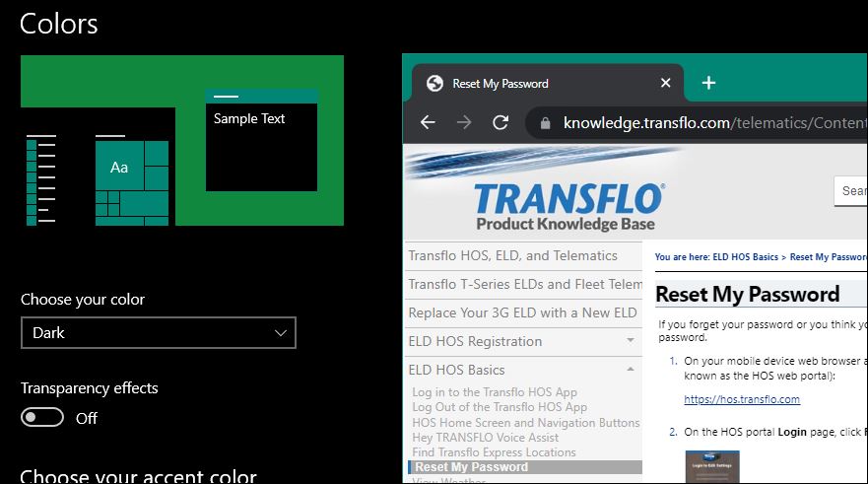868x484 pixels.
Task: Open a new tab with plus icon
Action: point(708,83)
